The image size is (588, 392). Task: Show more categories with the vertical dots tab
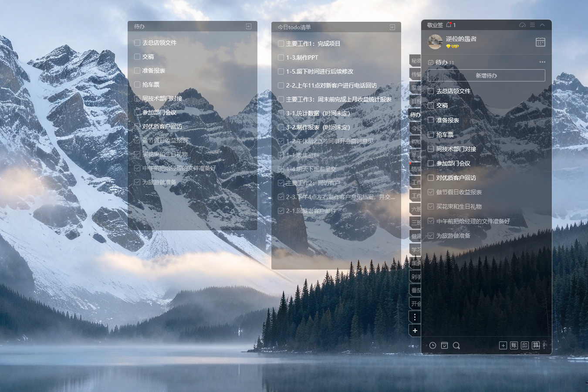415,317
